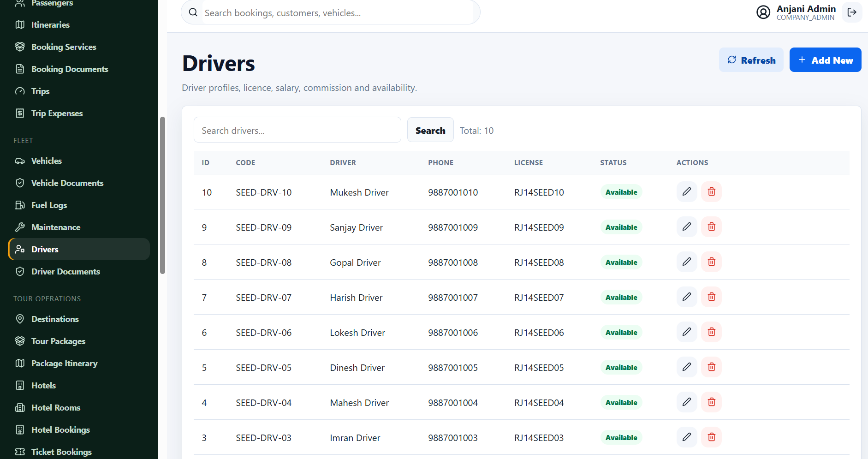Add a new driver

pyautogui.click(x=826, y=60)
